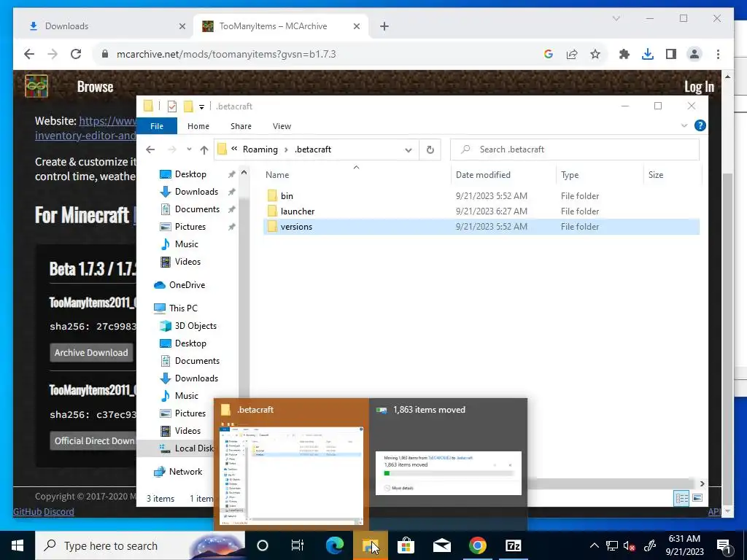Viewport: 747px width, 560px height.
Task: Expand the address bar history dropdown
Action: pyautogui.click(x=409, y=150)
